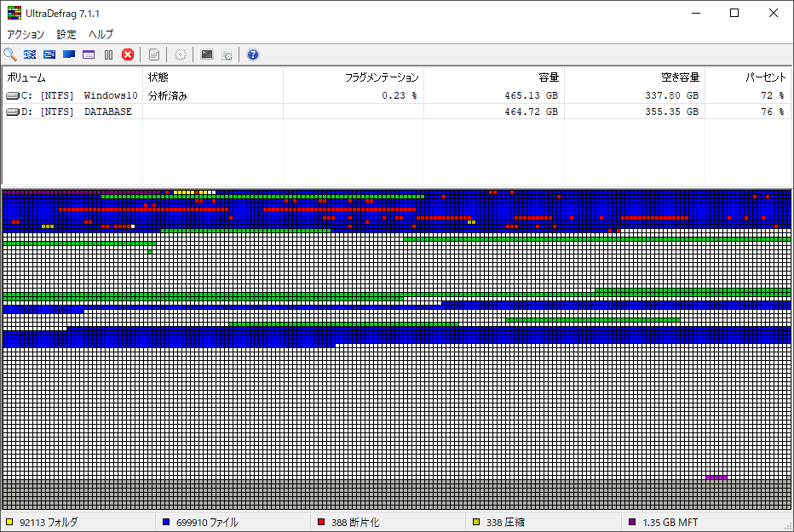Click the window resize grip corner
The height and width of the screenshot is (532, 794).
789,527
